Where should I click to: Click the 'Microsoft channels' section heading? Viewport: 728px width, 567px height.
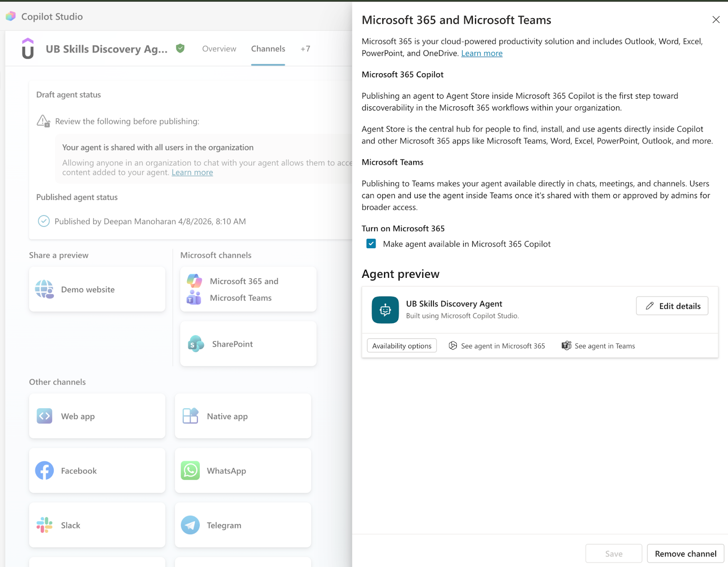pos(216,255)
